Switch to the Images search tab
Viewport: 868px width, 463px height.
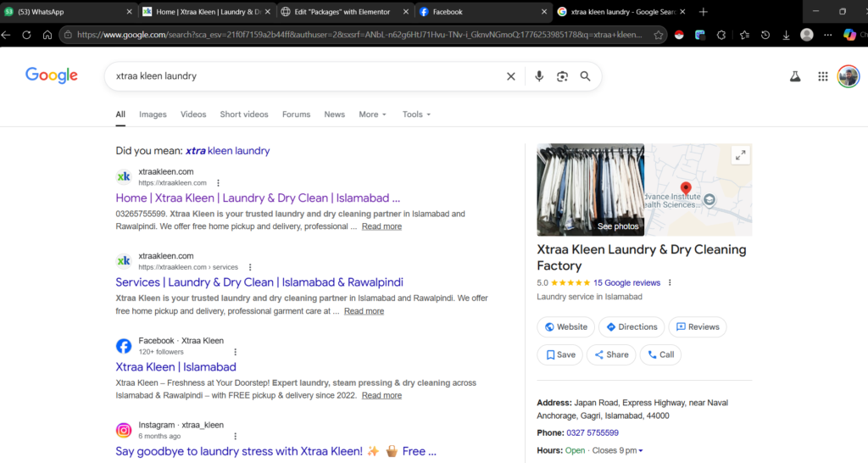[153, 114]
